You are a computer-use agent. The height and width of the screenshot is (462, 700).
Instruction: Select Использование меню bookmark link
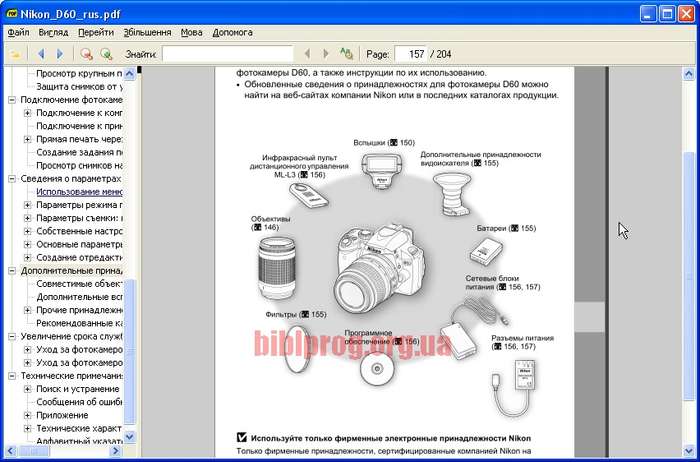point(79,192)
